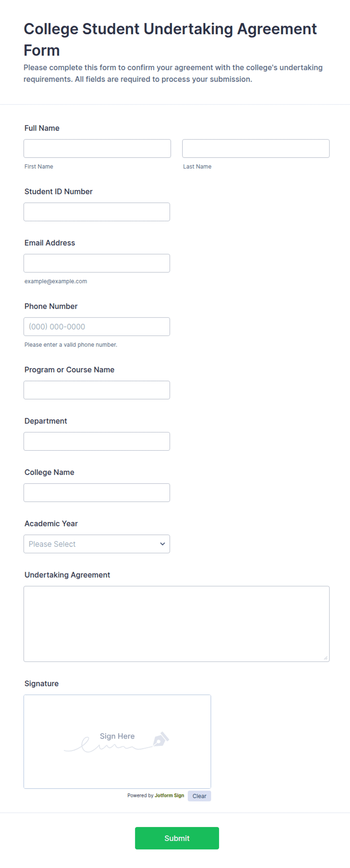Image resolution: width=350 pixels, height=868 pixels.
Task: Submit the undertaking agreement form
Action: point(177,838)
